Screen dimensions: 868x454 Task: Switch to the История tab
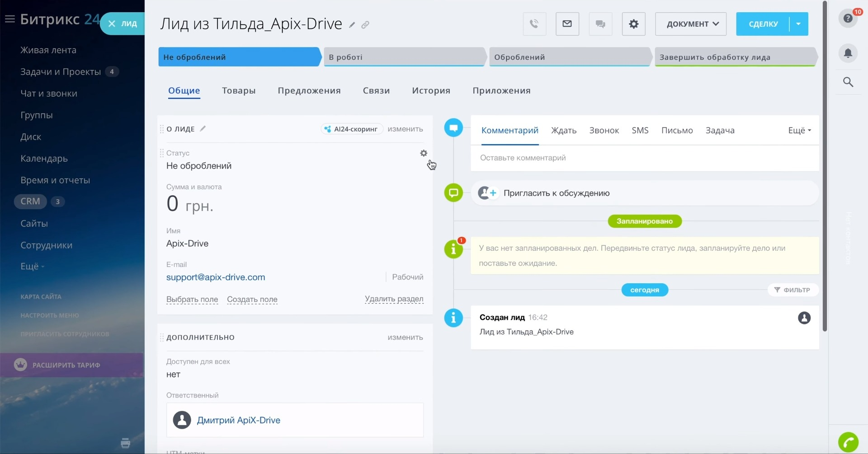[x=431, y=90]
